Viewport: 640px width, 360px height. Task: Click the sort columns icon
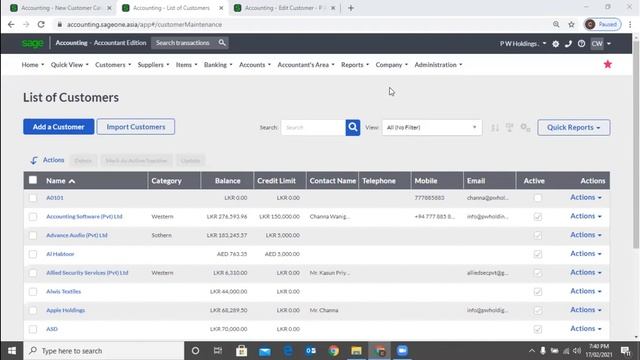click(x=495, y=128)
